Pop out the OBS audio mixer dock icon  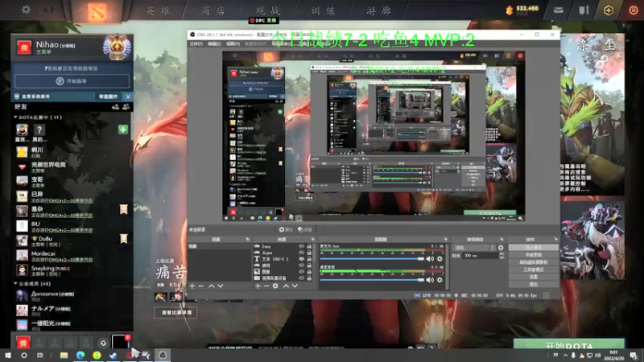click(x=446, y=239)
